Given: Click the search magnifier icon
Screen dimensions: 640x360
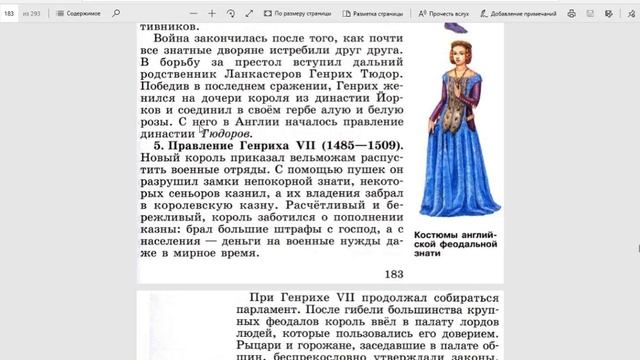Looking at the screenshot, I should 116,13.
